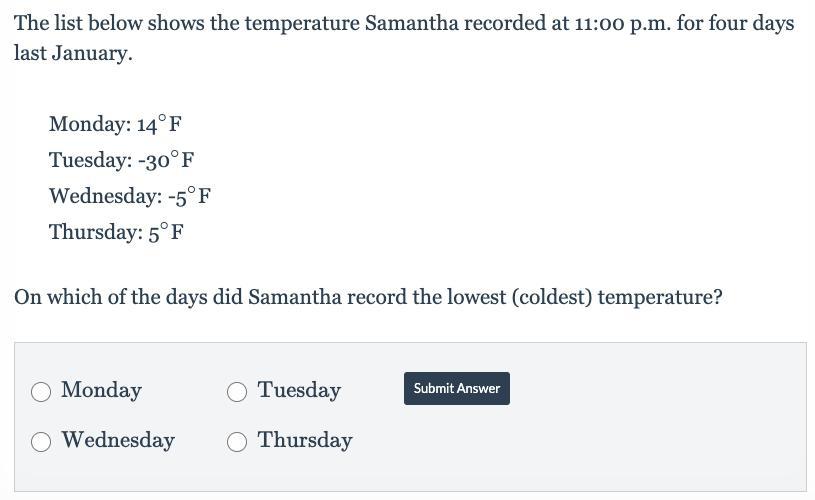Image resolution: width=815 pixels, height=500 pixels.
Task: Click the '-30°F' temperature value
Action: [166, 160]
